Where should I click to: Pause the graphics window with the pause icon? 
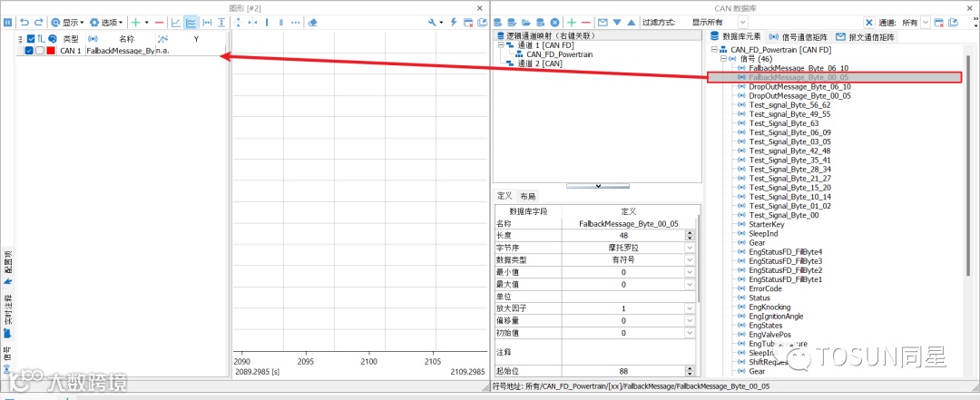pyautogui.click(x=7, y=22)
